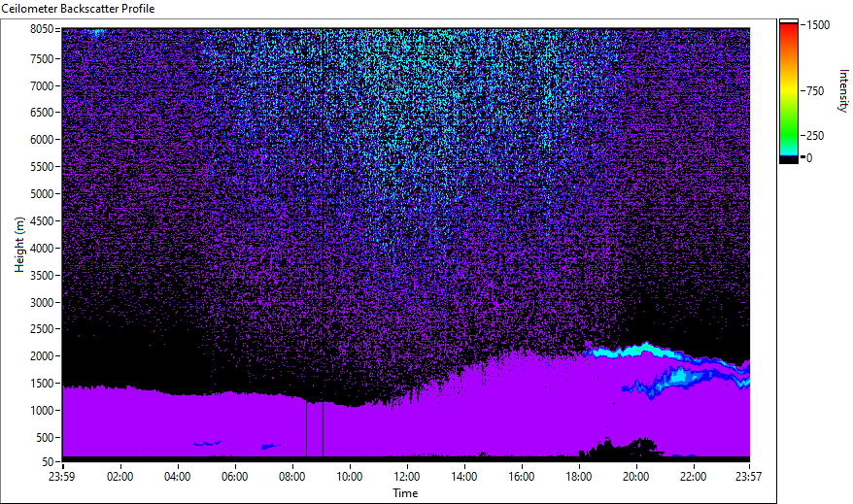
Task: Click the 4000 height axis value
Action: coord(42,249)
